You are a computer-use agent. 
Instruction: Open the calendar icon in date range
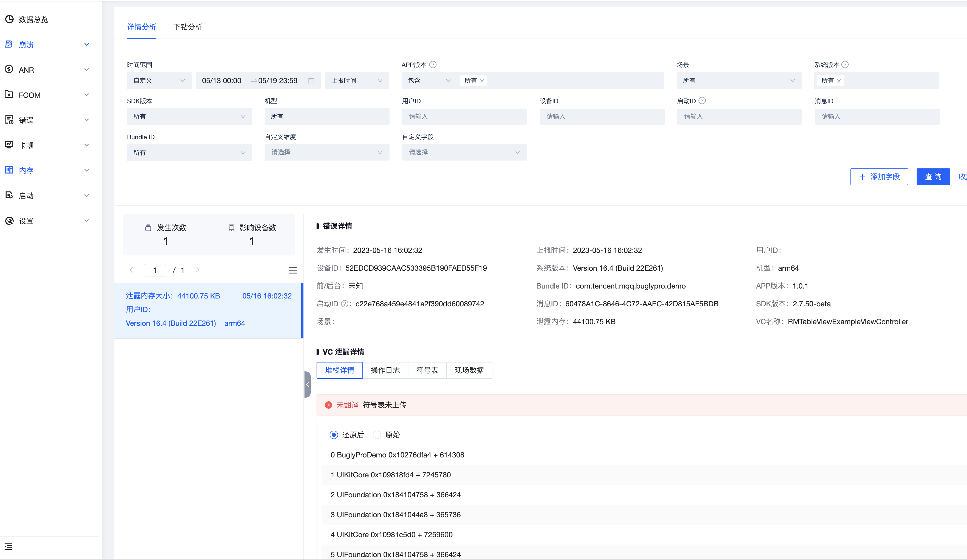[311, 81]
